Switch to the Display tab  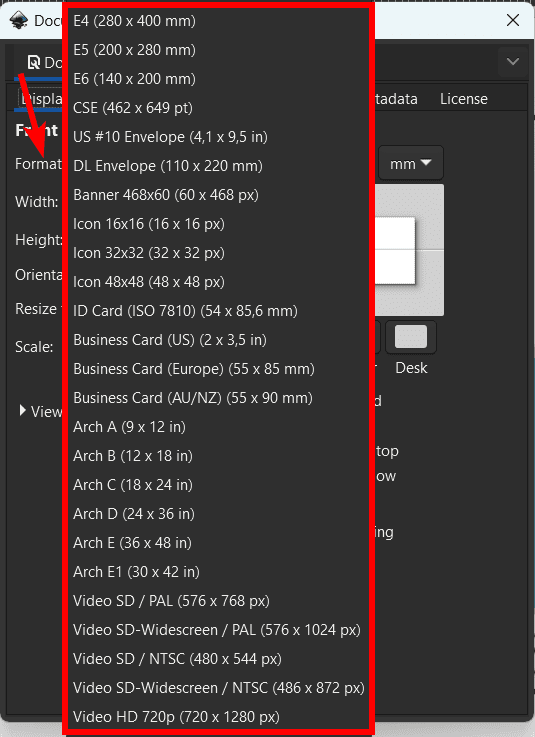click(40, 99)
